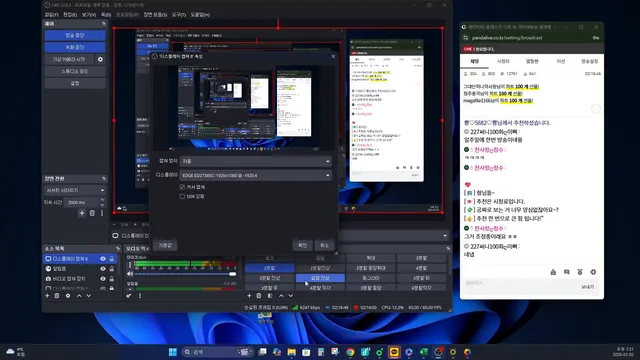This screenshot has height=360, width=640.
Task: Open the View menu in OBS
Action: tap(89, 15)
